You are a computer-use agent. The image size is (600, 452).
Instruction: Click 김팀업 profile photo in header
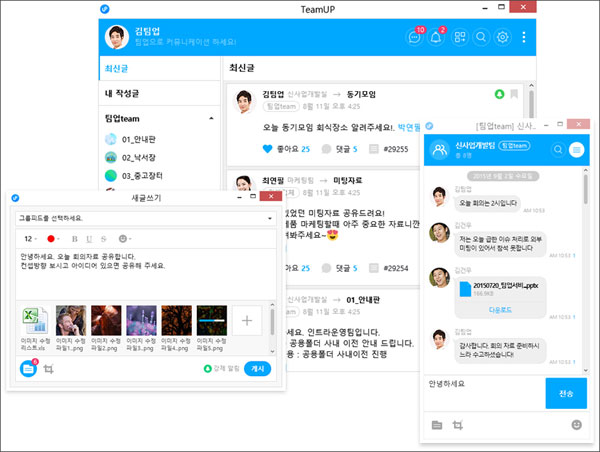117,37
